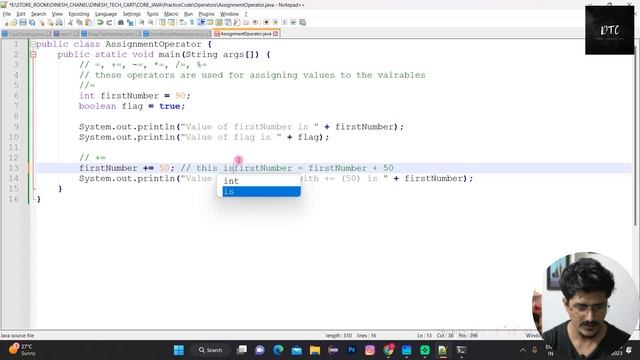This screenshot has height=360, width=640.
Task: Open Find with the binoculars icon
Action: [x=120, y=22]
